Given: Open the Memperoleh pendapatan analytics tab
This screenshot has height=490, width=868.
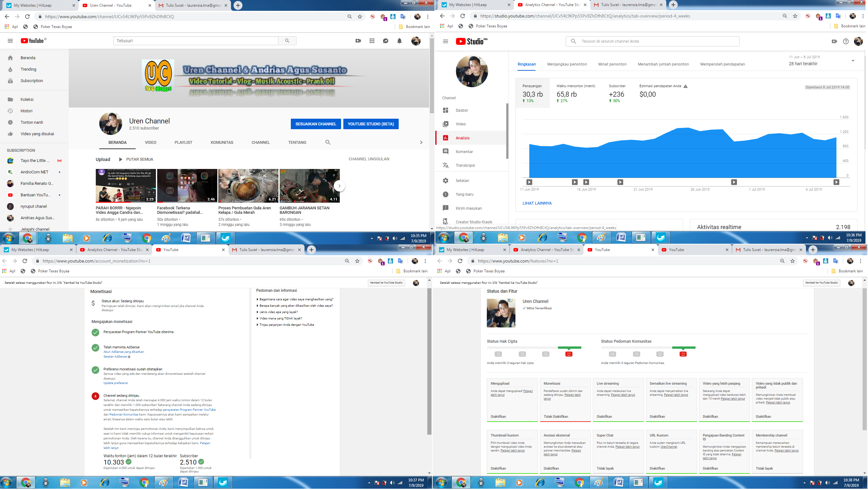Looking at the screenshot, I should coord(723,64).
